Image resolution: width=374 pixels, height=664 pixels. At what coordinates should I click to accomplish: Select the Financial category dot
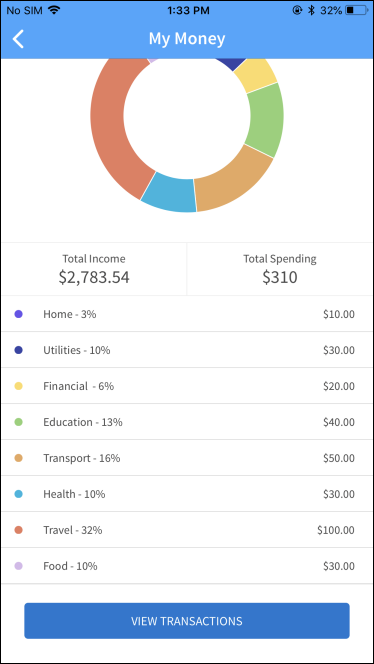tap(19, 386)
